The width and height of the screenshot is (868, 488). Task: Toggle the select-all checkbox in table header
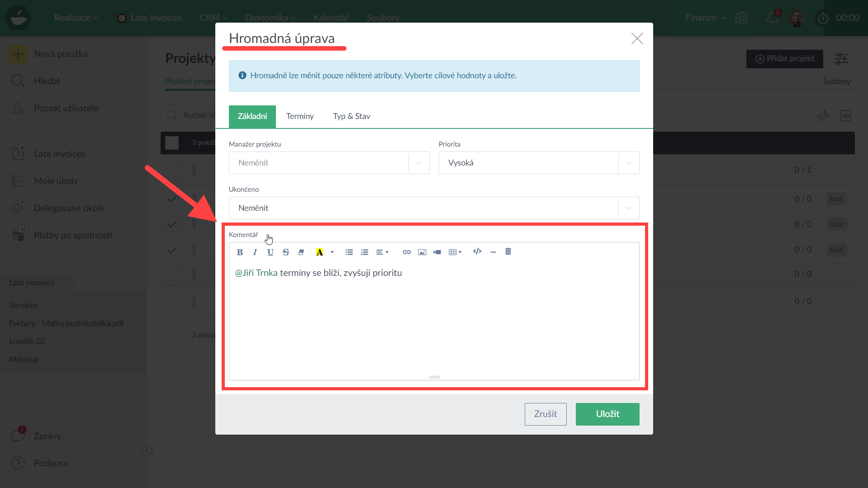click(x=172, y=143)
